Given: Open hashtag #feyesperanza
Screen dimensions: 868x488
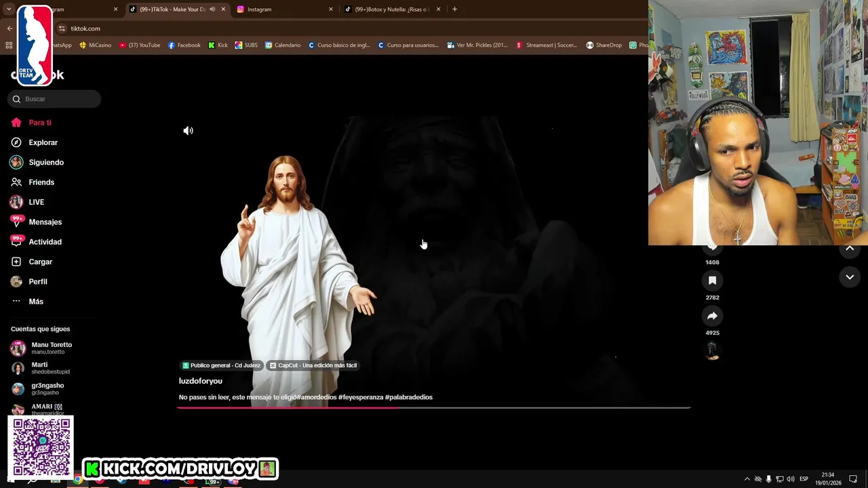Looking at the screenshot, I should point(361,397).
